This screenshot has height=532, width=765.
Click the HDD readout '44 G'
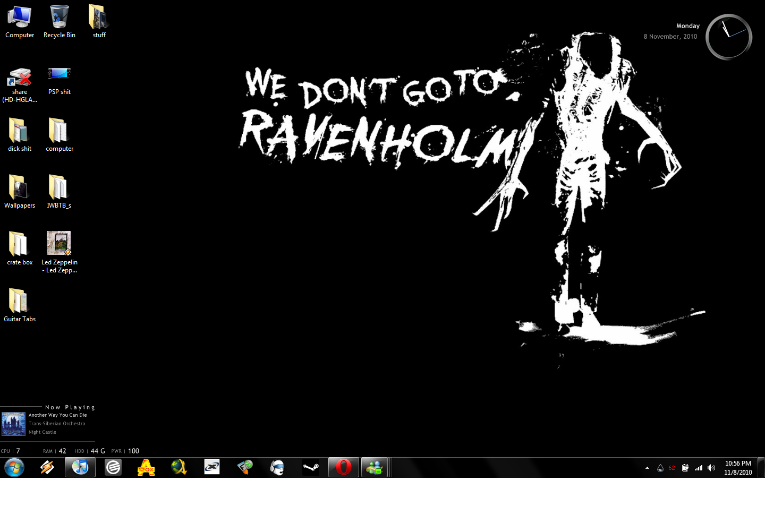click(98, 451)
